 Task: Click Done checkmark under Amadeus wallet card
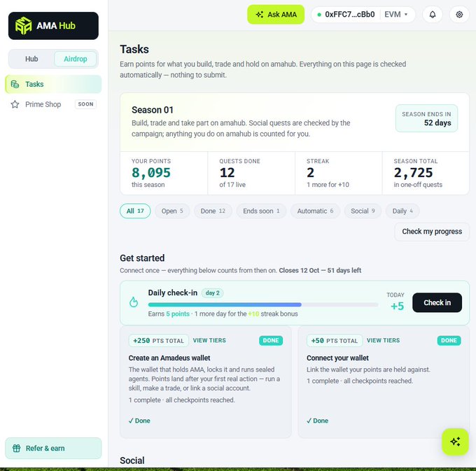click(139, 421)
